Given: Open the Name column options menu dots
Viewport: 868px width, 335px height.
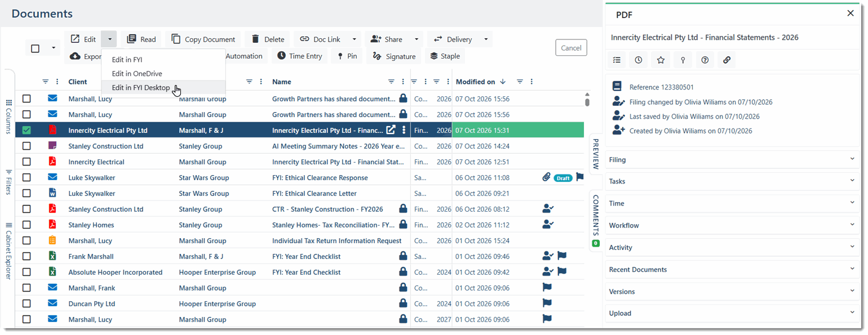Looking at the screenshot, I should [x=402, y=82].
